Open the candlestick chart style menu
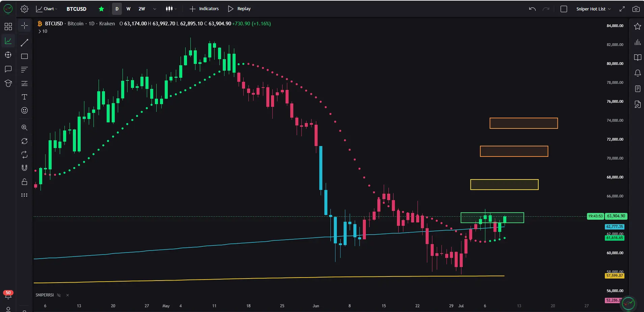644x312 pixels. 171,9
